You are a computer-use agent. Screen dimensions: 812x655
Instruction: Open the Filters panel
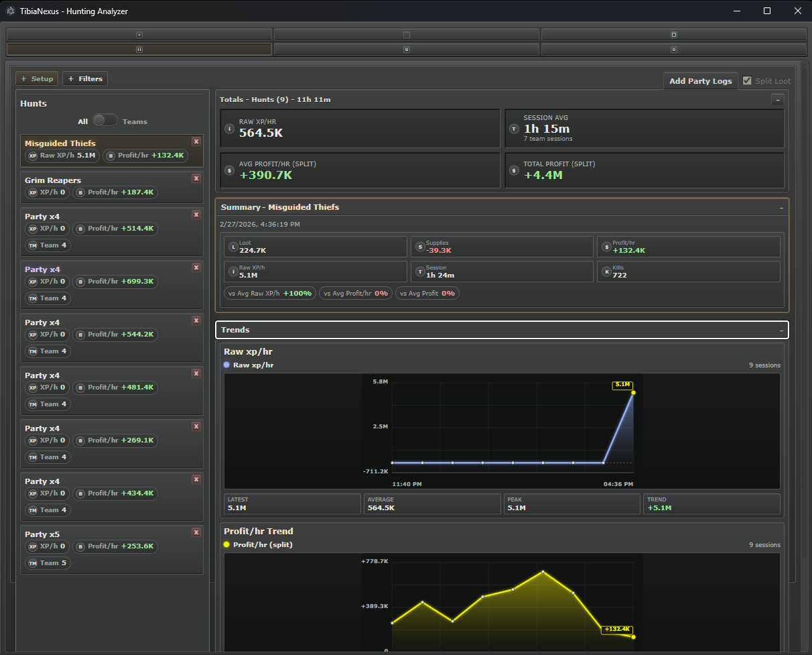[x=84, y=78]
